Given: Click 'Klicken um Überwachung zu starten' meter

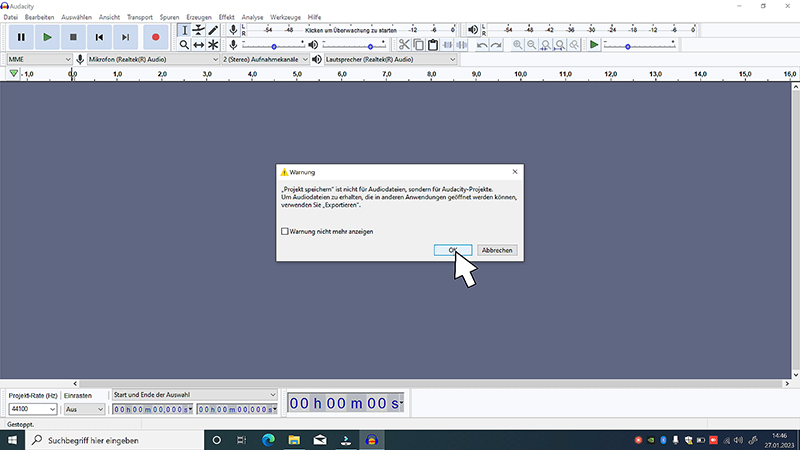Looking at the screenshot, I should pyautogui.click(x=351, y=30).
